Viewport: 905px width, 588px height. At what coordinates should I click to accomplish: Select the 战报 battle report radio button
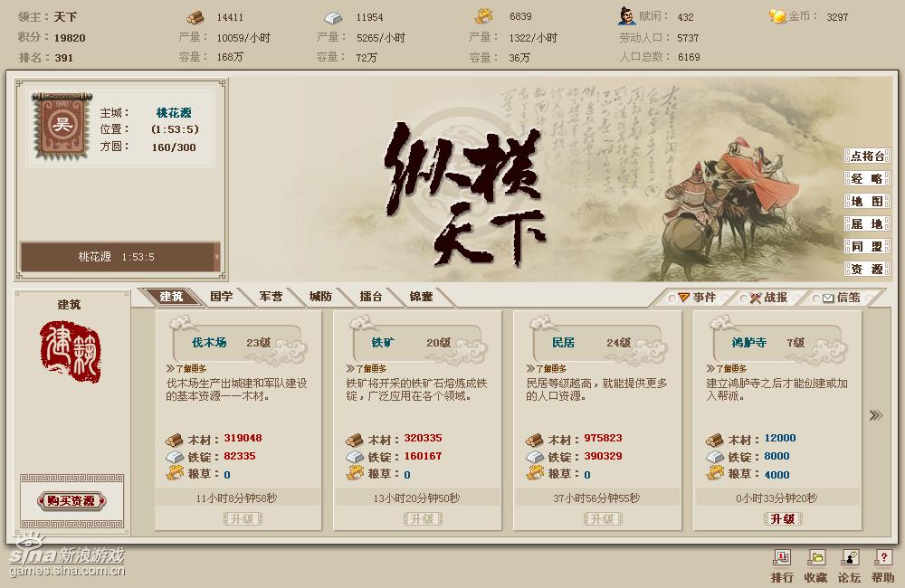pyautogui.click(x=743, y=299)
